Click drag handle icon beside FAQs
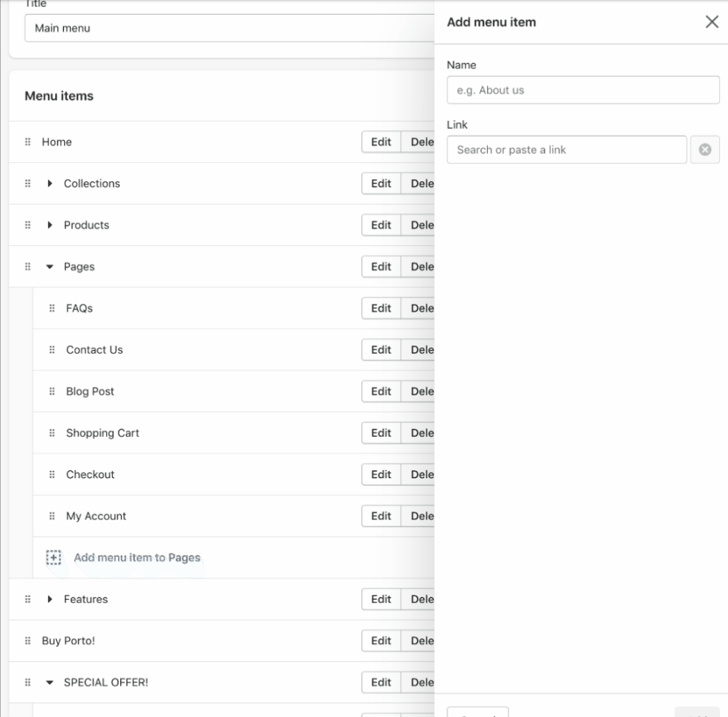 (52, 309)
